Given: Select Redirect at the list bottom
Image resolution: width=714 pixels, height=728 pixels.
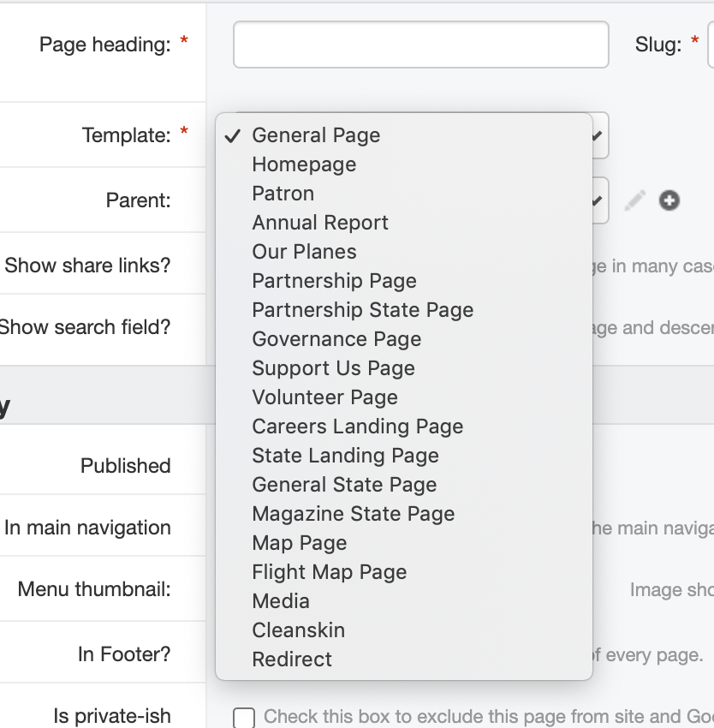Looking at the screenshot, I should (x=292, y=659).
